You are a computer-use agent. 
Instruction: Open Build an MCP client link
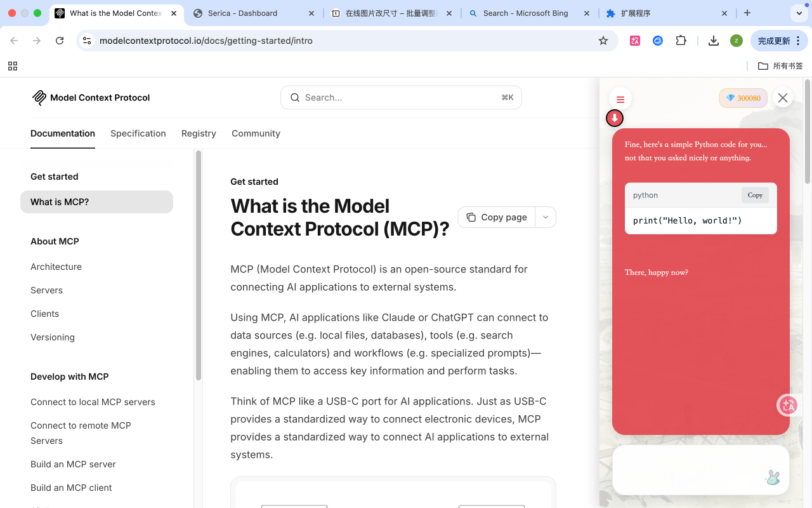tap(71, 488)
